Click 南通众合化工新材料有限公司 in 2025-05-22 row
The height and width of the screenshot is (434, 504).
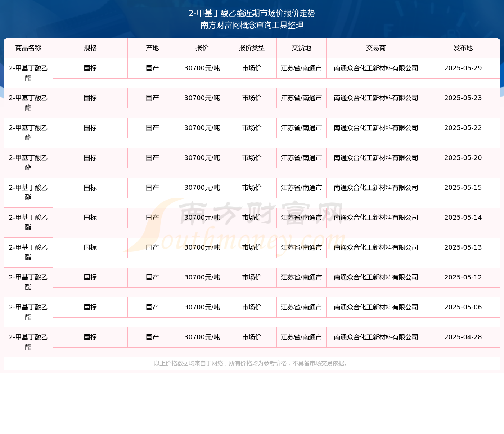[376, 128]
